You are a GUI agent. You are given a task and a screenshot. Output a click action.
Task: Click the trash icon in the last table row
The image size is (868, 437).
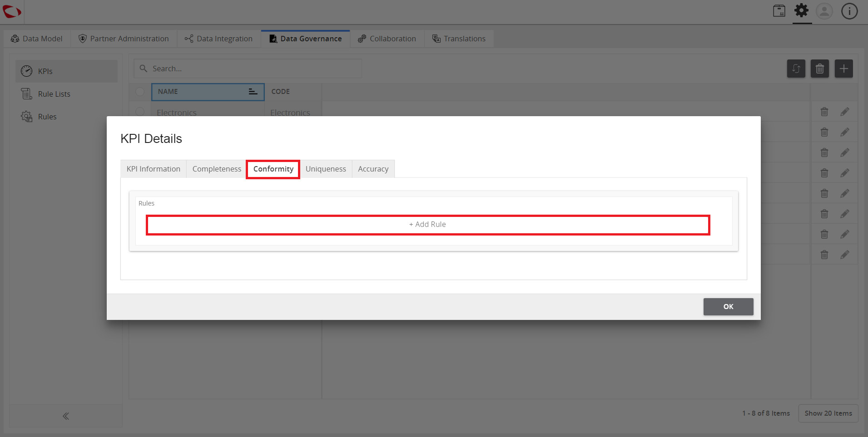(x=824, y=255)
